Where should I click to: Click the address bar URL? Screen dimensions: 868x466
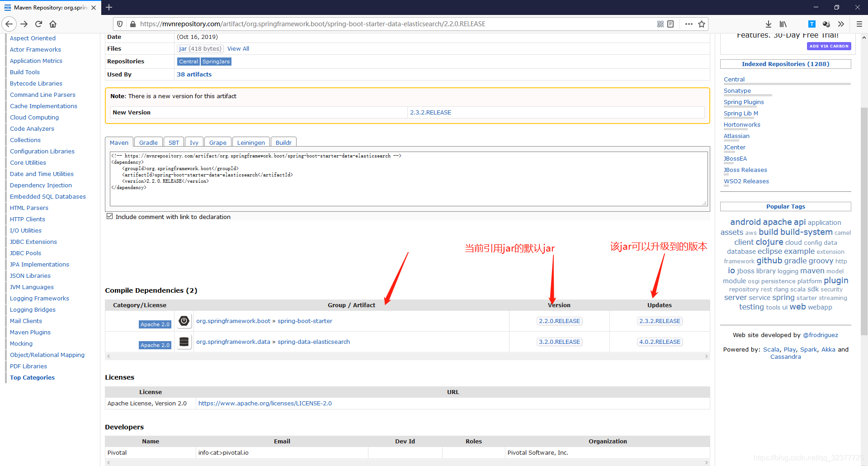click(x=312, y=24)
